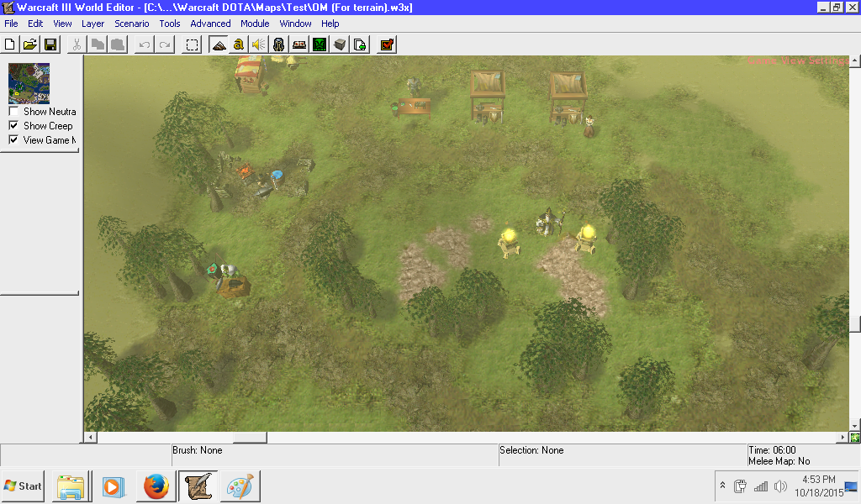Screen dimensions: 861x504
Task: Toggle the View Game checkbox
Action: [x=13, y=139]
